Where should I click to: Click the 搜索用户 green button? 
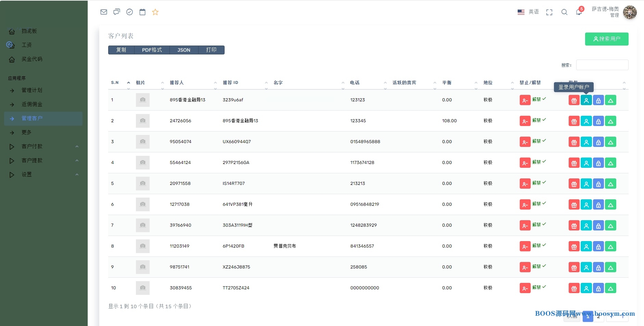(606, 39)
